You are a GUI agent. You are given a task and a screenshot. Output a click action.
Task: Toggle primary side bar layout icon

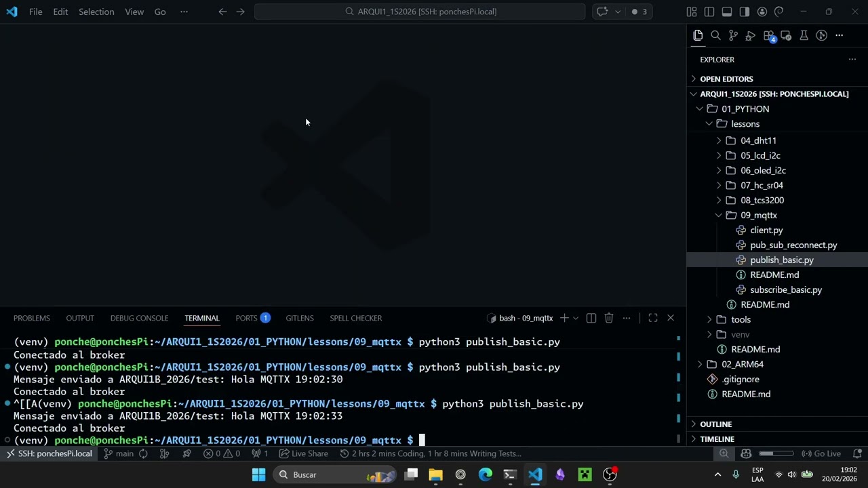coord(709,12)
